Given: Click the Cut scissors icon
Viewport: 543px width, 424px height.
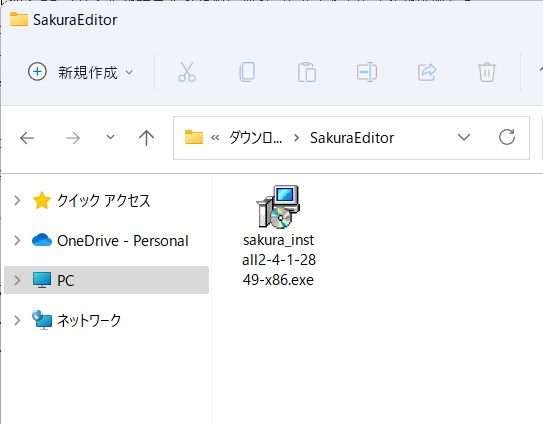Looking at the screenshot, I should 187,72.
